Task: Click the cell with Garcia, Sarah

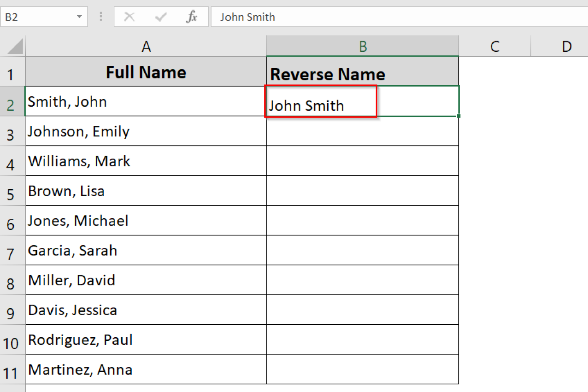Action: [x=146, y=250]
